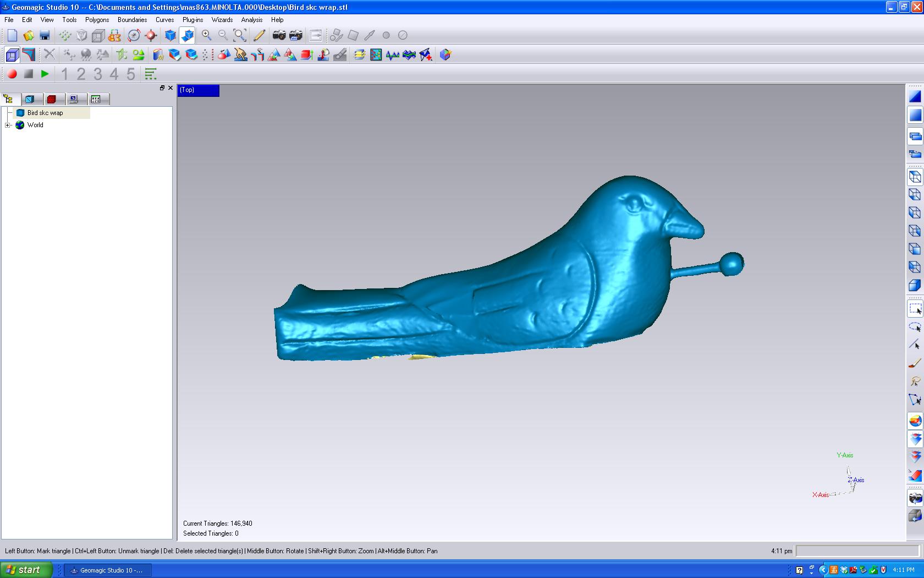Select the line selection tool on right toolbar
This screenshot has width=924, height=578.
[915, 345]
